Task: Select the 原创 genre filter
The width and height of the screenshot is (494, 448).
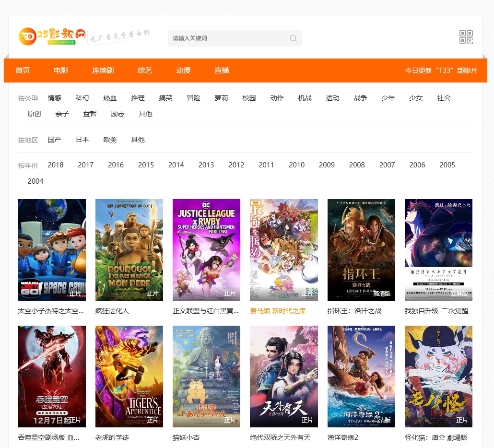Action: coord(35,114)
